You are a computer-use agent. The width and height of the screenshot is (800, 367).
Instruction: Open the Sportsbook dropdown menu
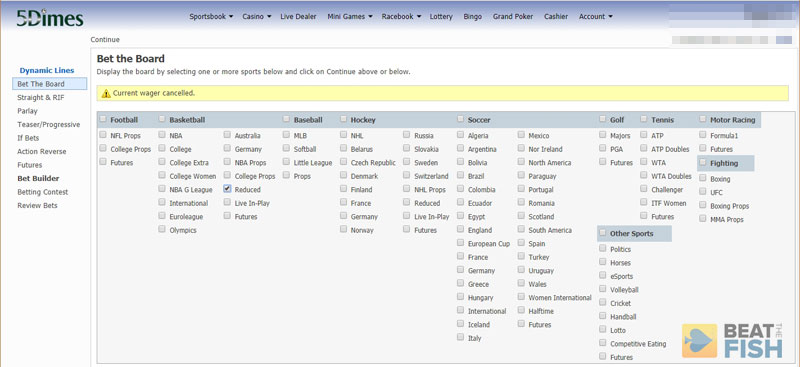point(211,16)
